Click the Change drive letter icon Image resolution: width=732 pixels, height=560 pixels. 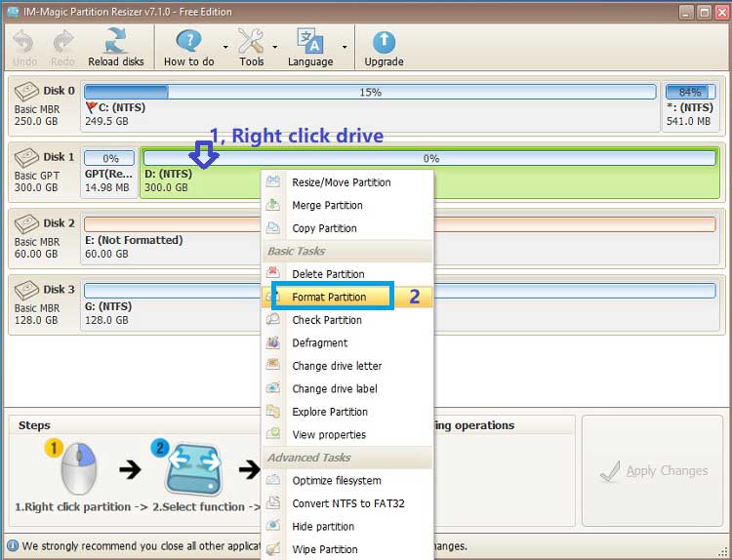click(273, 364)
